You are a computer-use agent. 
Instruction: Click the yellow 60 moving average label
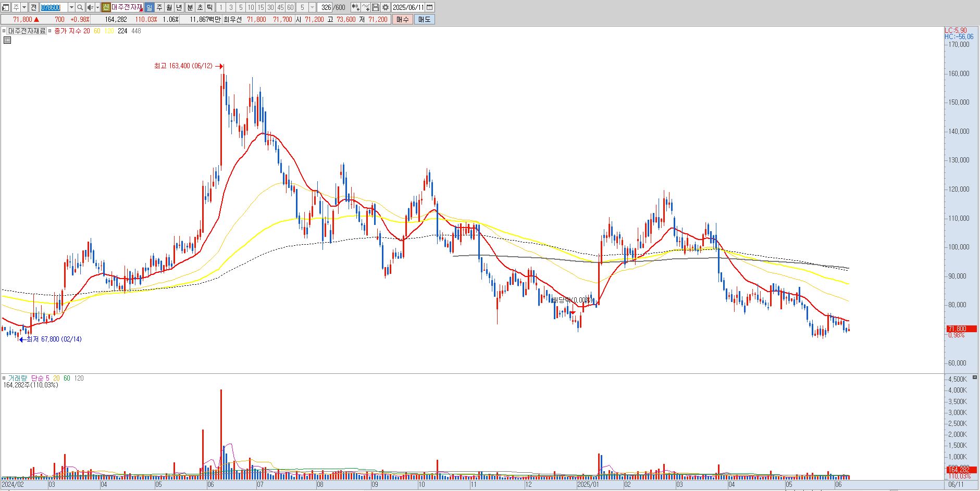click(97, 31)
